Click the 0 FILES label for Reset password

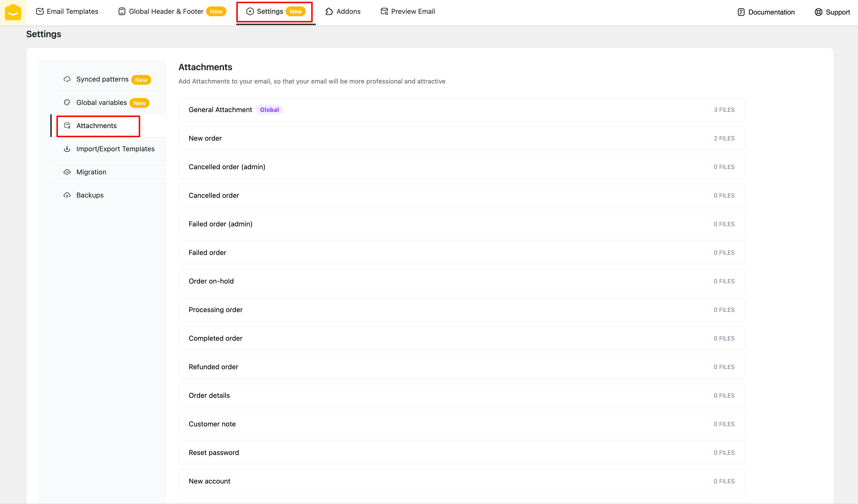(724, 453)
